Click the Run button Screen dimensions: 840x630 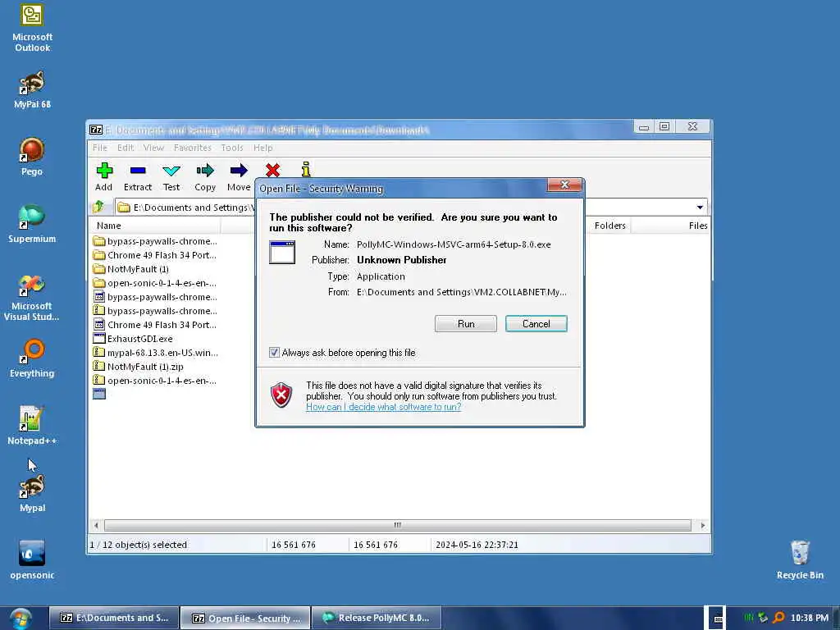tap(466, 323)
